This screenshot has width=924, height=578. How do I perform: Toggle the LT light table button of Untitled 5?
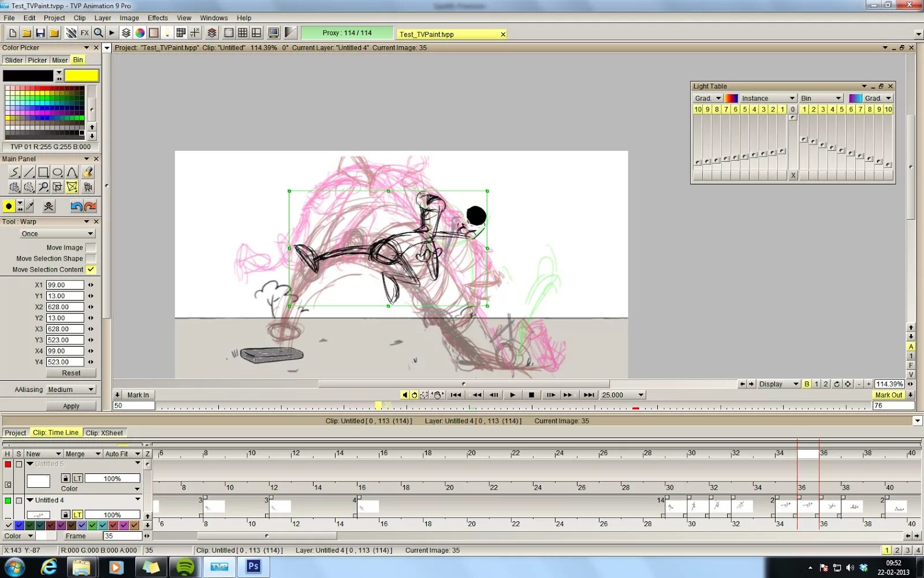click(x=77, y=479)
